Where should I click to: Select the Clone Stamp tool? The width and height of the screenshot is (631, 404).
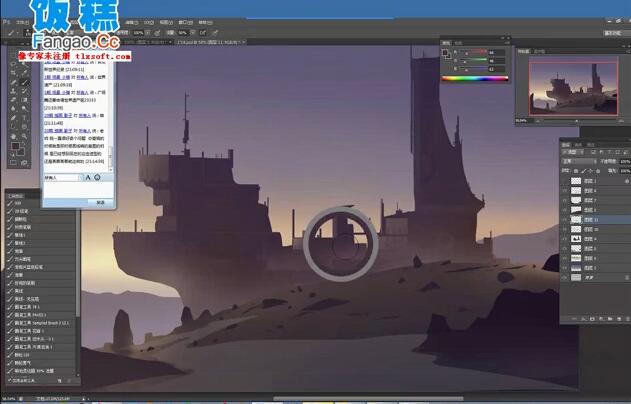coord(13,91)
